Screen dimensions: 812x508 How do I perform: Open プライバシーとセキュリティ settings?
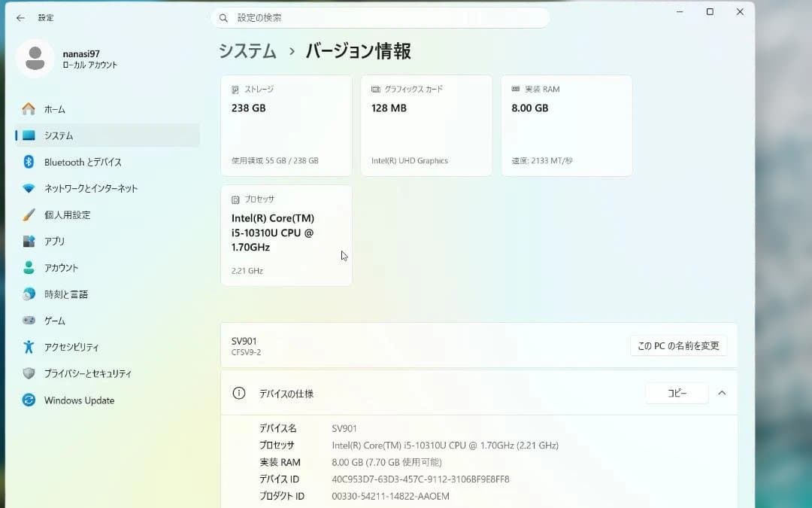coord(108,373)
